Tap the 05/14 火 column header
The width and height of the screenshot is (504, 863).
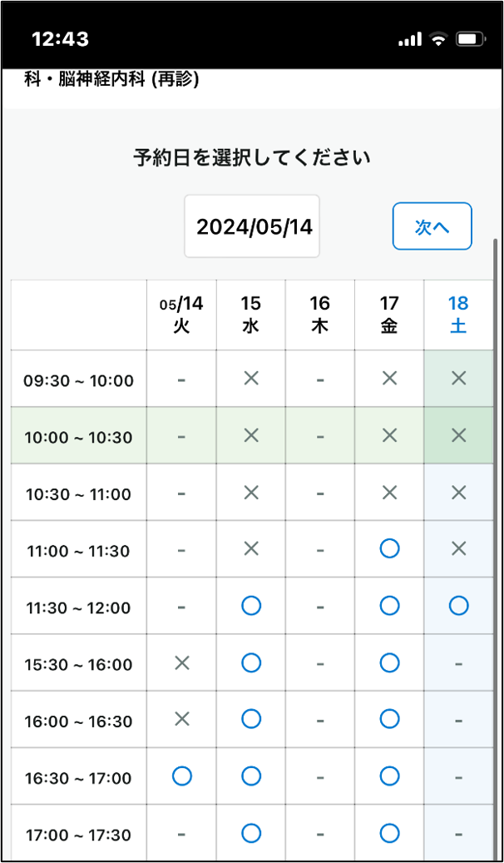(x=181, y=315)
